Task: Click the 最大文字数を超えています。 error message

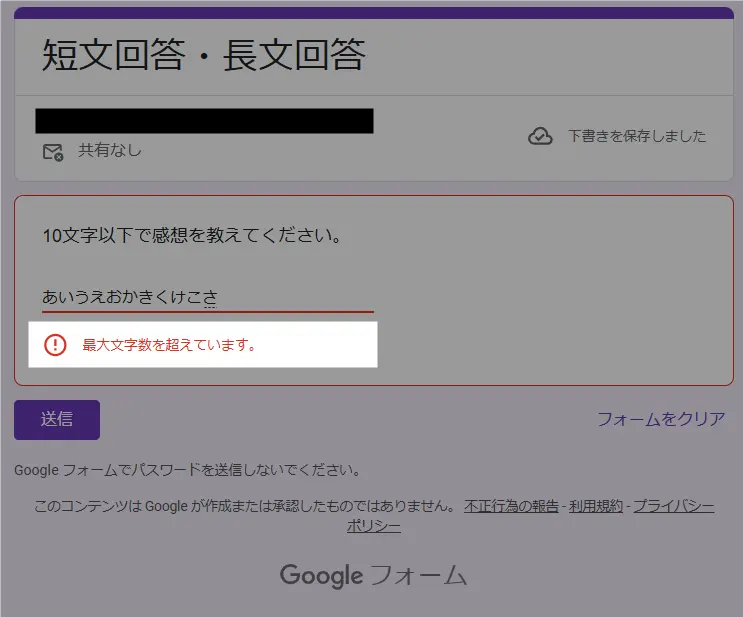Action: (169, 345)
